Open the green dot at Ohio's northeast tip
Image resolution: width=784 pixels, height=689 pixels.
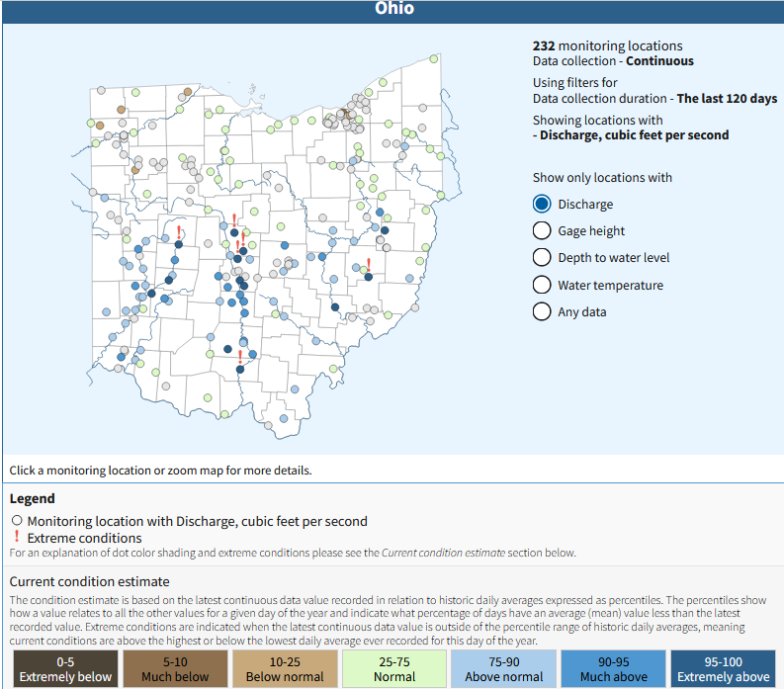pyautogui.click(x=434, y=59)
